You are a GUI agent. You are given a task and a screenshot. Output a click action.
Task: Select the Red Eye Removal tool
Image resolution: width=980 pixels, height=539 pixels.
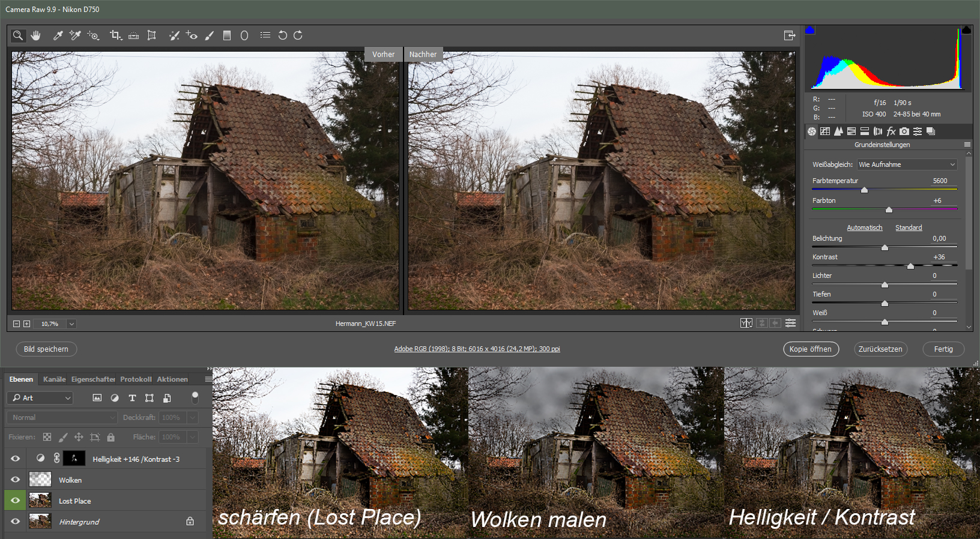tap(192, 35)
